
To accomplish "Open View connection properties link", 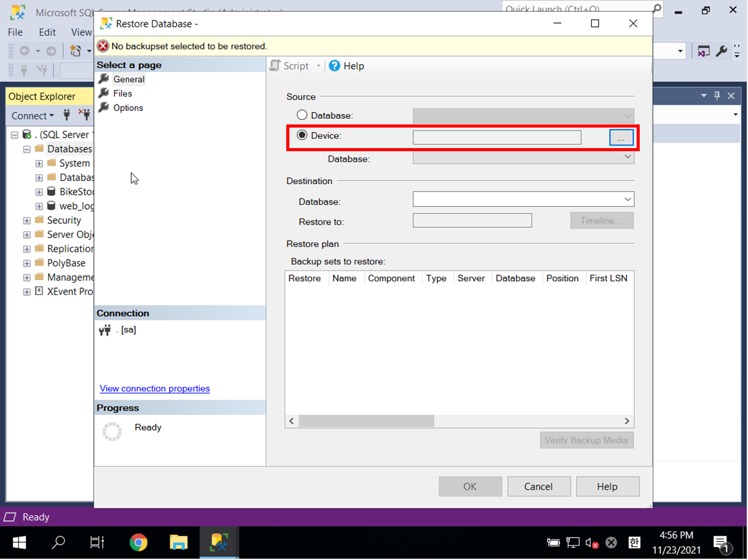I will click(155, 388).
